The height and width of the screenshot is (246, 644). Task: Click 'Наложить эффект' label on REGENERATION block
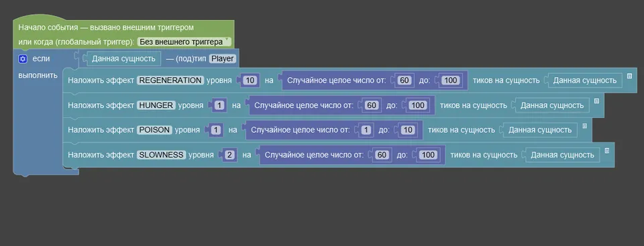101,80
